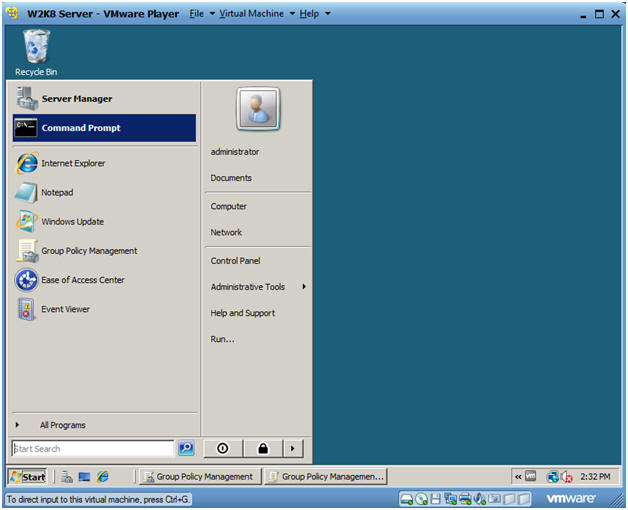The image size is (628, 510).
Task: Open Event Viewer from Start menu
Action: pyautogui.click(x=104, y=309)
